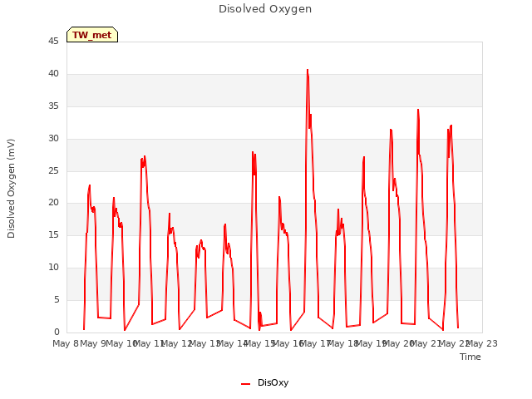Click the y-axis value 35

(x=53, y=106)
